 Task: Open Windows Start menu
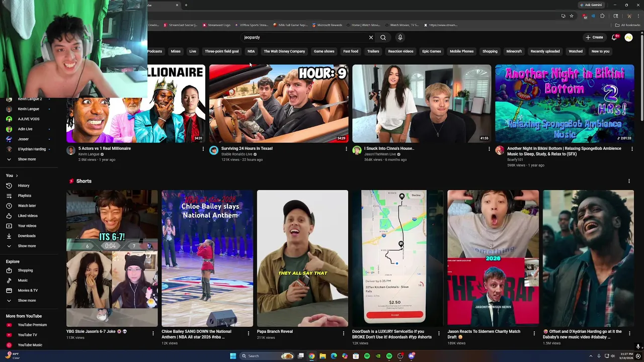click(233, 356)
